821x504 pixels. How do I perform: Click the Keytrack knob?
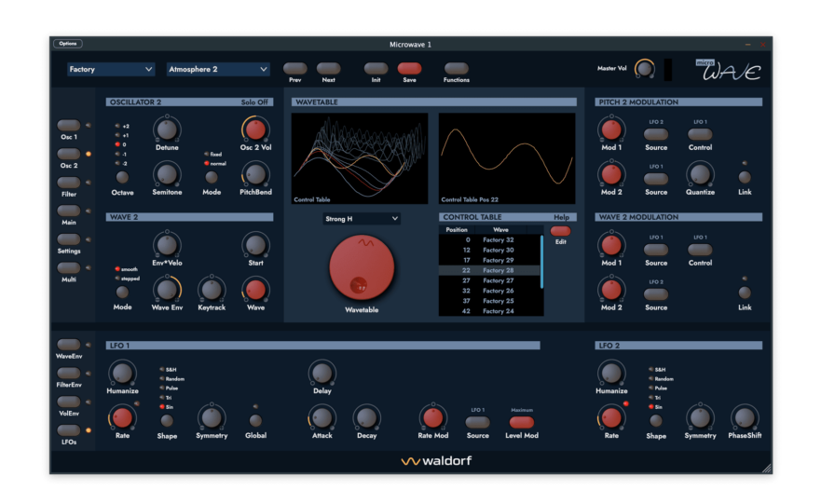click(x=212, y=290)
